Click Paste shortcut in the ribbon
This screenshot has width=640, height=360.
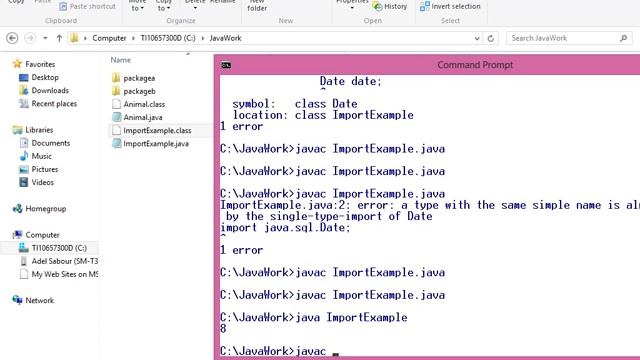coord(87,7)
